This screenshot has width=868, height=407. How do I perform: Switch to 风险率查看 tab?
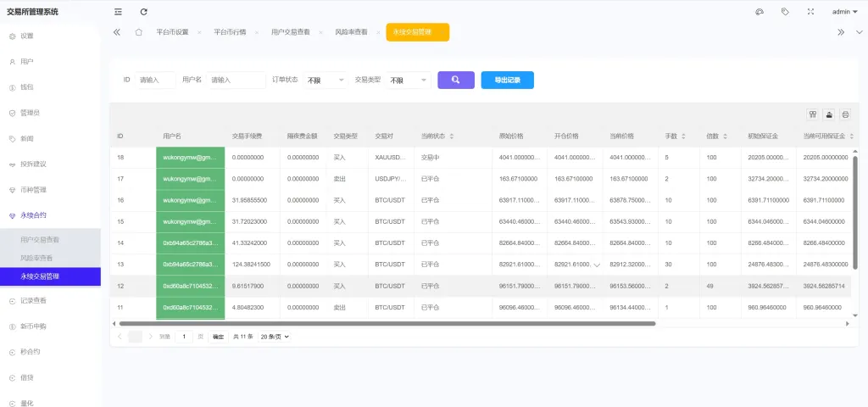(351, 32)
